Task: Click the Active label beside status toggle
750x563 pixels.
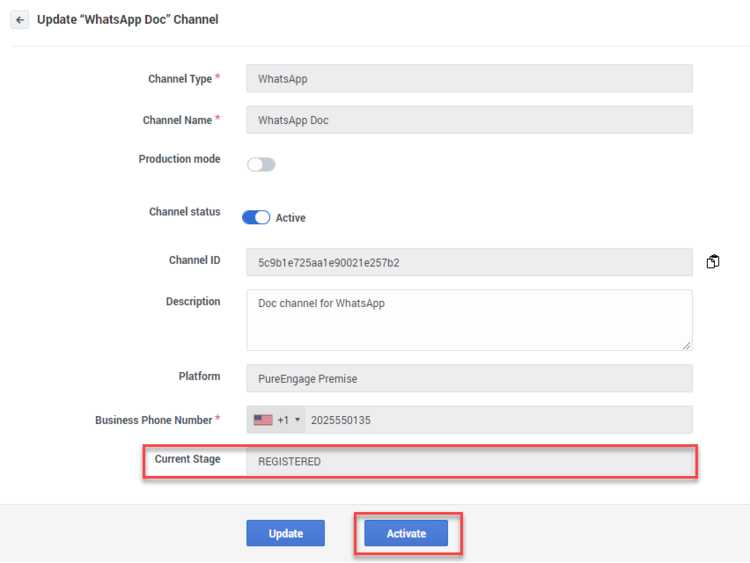Action: pyautogui.click(x=291, y=218)
